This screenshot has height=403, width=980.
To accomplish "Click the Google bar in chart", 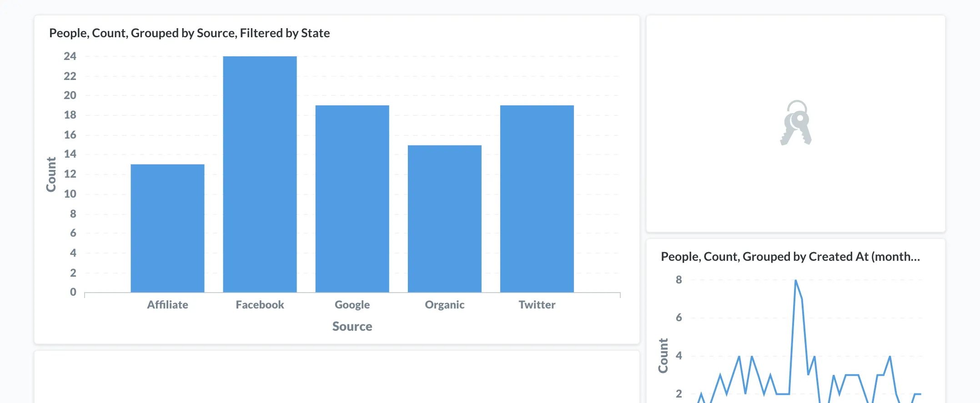I will tap(352, 199).
